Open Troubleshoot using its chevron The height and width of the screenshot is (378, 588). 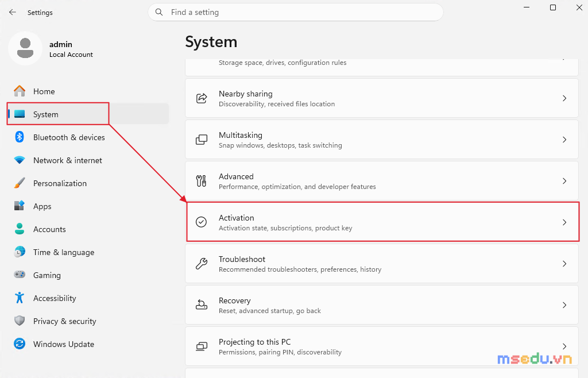coord(564,264)
